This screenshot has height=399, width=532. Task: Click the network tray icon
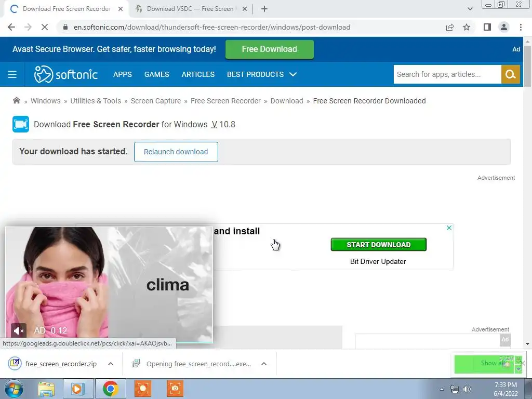(x=454, y=389)
